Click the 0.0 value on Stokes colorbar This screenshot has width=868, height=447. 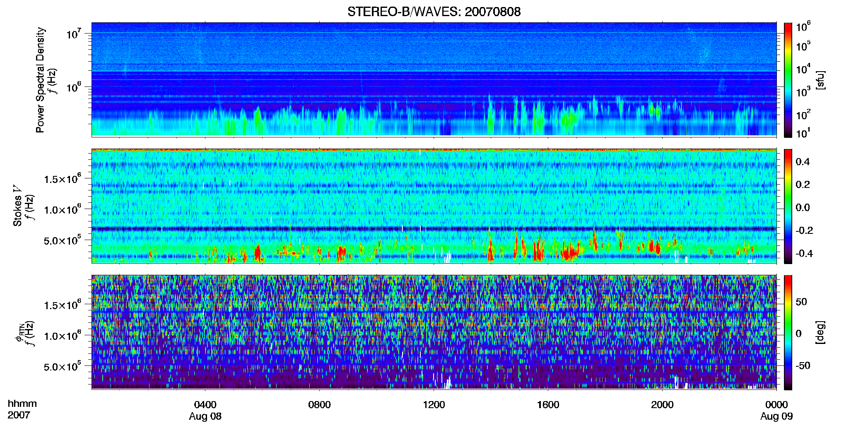803,207
